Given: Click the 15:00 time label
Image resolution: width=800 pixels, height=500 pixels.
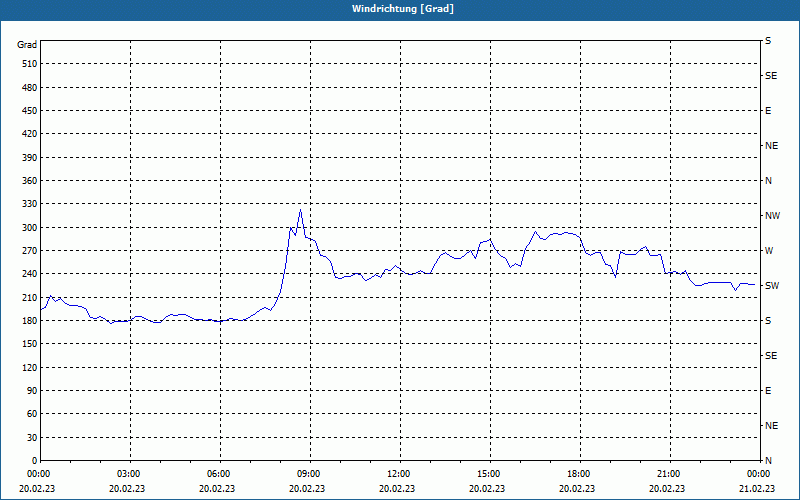Looking at the screenshot, I should (488, 474).
